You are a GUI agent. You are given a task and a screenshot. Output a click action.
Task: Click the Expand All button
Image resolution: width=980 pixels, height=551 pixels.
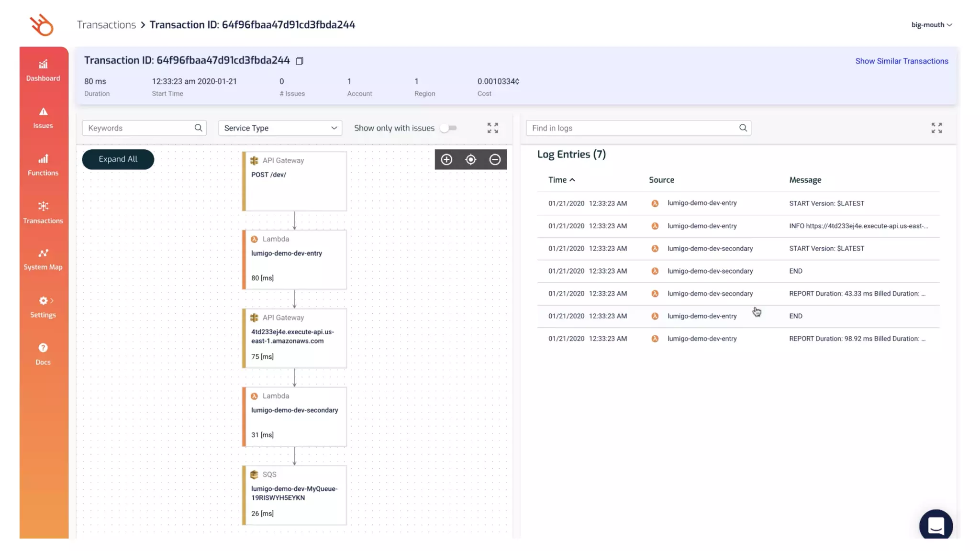[118, 159]
